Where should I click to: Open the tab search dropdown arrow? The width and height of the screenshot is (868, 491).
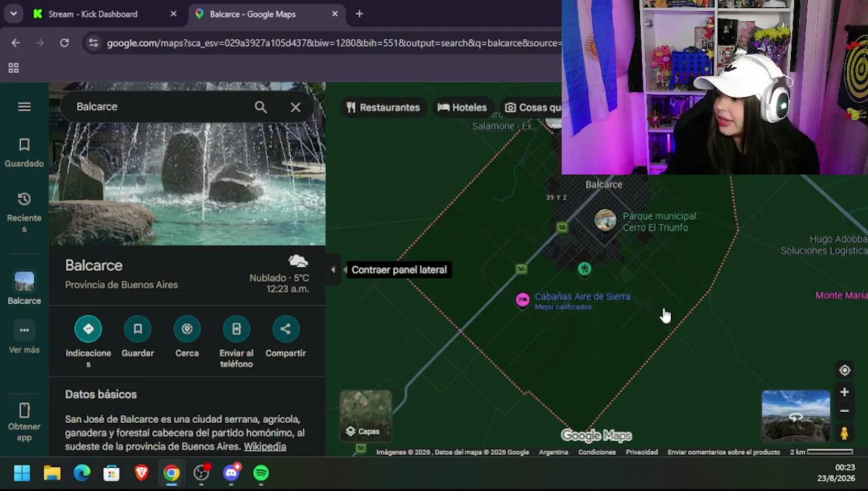pos(13,14)
